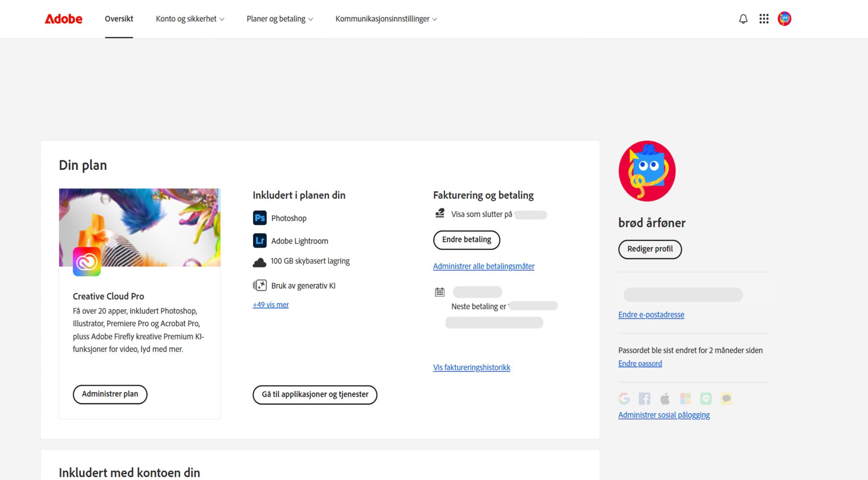Select the Adobe Lightroom icon
868x480 pixels.
click(259, 240)
